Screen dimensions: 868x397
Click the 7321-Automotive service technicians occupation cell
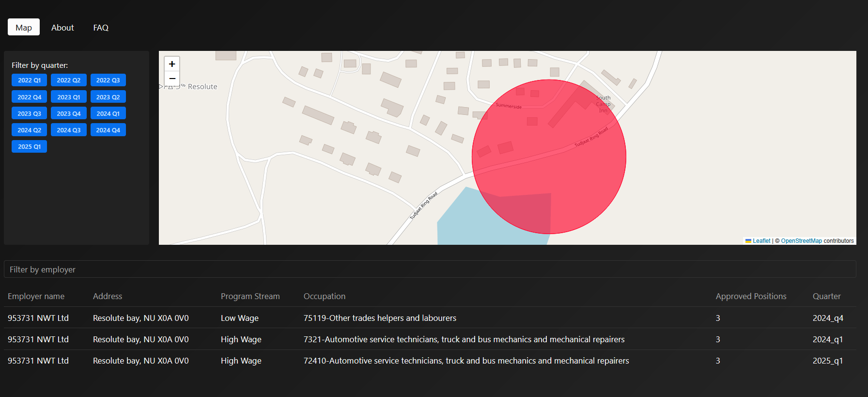(464, 339)
